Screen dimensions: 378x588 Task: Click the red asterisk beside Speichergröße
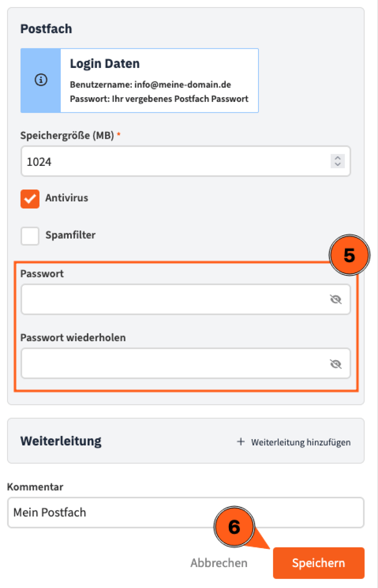point(119,135)
